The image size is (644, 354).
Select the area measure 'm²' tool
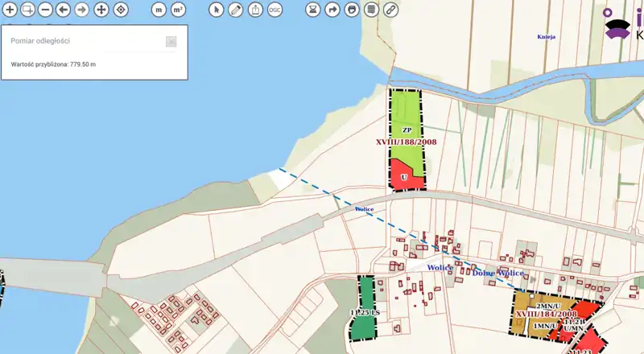click(178, 10)
